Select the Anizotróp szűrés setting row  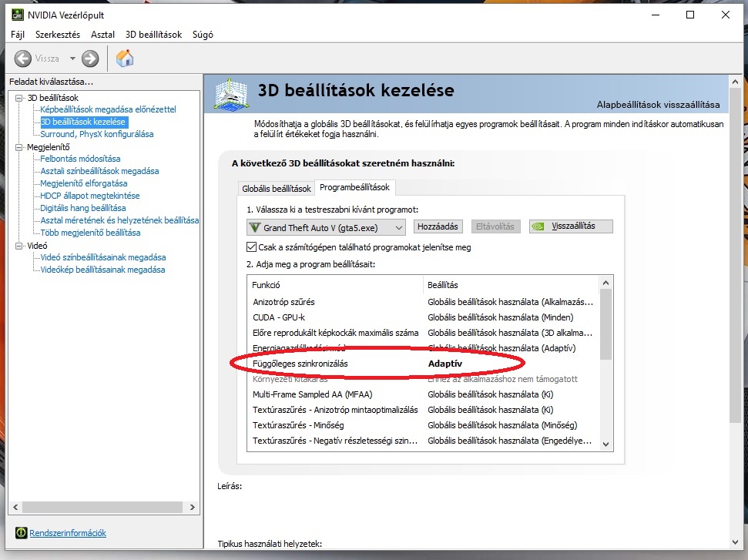tap(423, 302)
